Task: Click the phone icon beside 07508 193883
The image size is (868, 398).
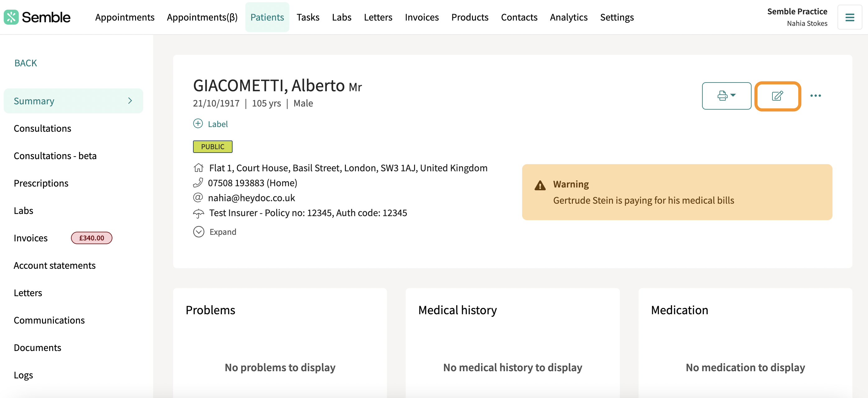Action: pos(198,183)
